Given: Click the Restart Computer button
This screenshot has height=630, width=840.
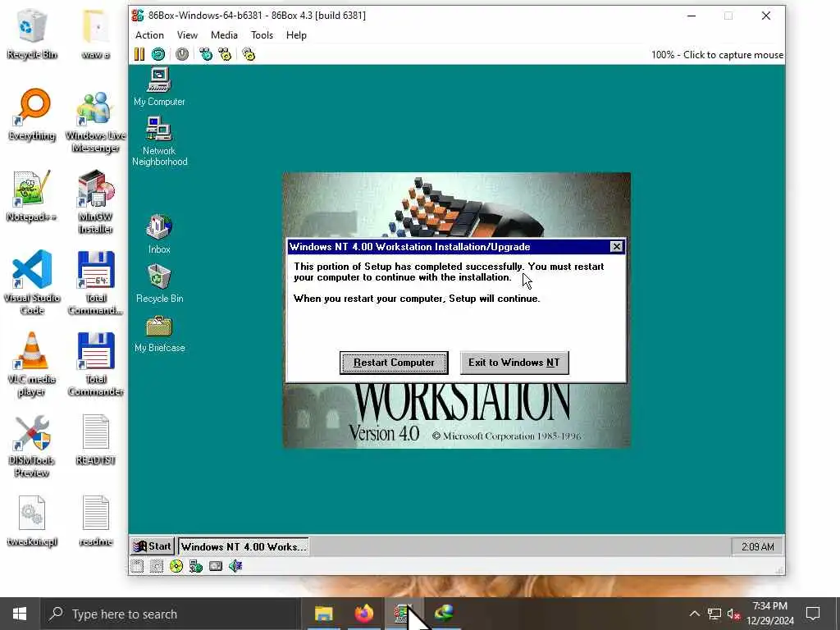Looking at the screenshot, I should 394,363.
